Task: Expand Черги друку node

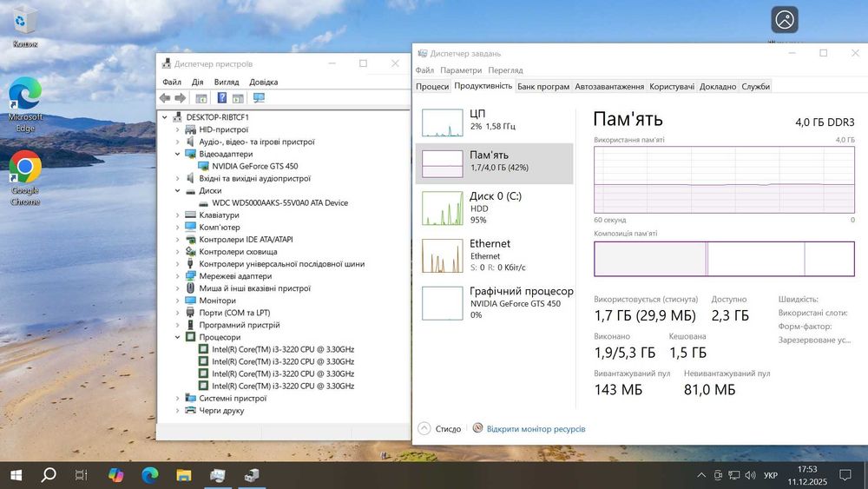Action: 177,410
